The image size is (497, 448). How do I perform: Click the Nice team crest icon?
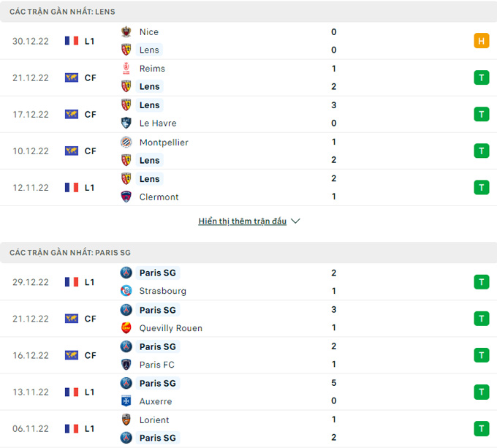(x=126, y=32)
